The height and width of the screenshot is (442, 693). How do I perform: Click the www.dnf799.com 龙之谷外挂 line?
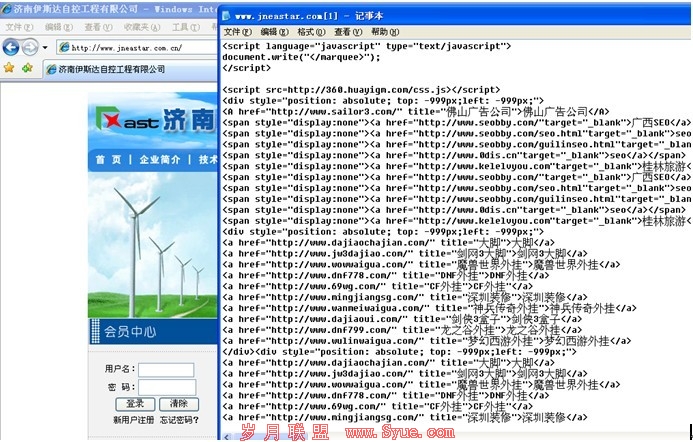click(x=402, y=330)
